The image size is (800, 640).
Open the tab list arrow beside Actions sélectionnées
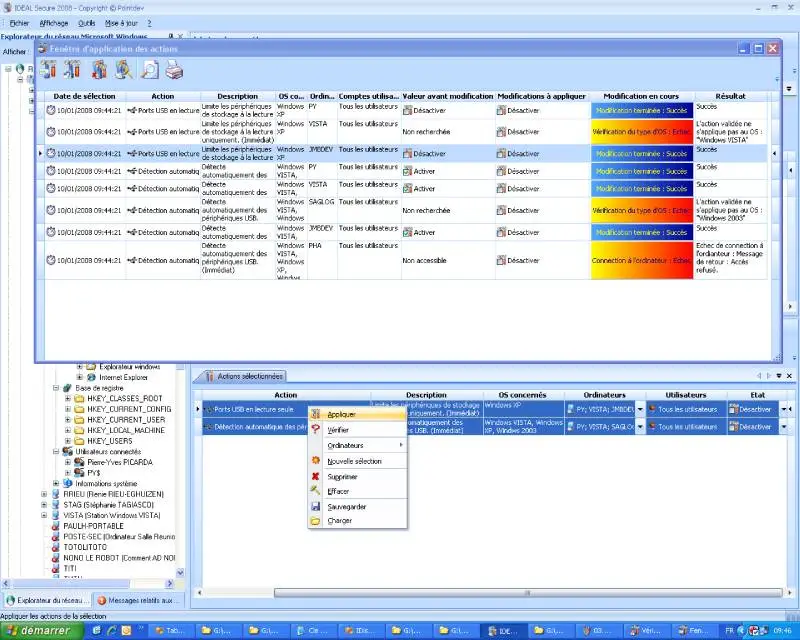point(779,376)
